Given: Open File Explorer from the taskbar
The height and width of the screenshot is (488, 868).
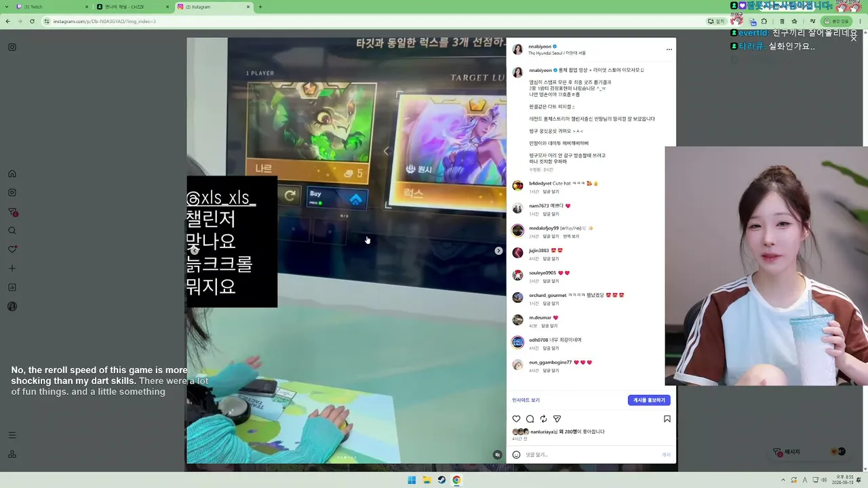Looking at the screenshot, I should [x=427, y=480].
